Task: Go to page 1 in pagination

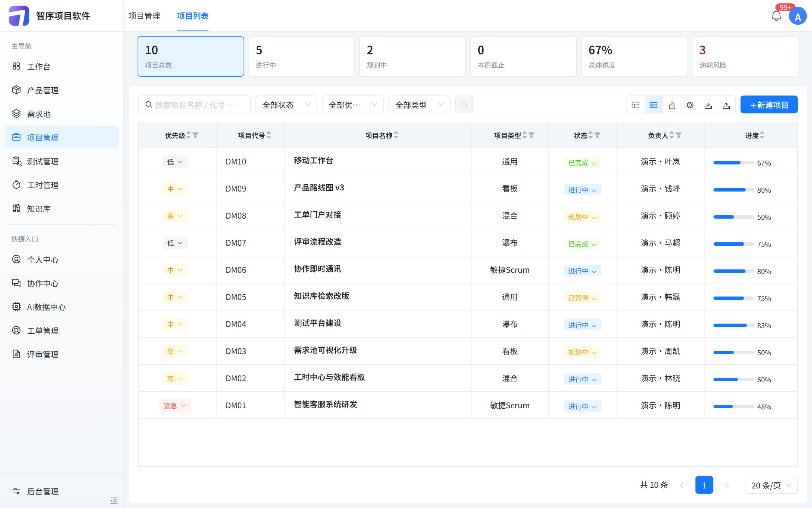Action: 704,485
